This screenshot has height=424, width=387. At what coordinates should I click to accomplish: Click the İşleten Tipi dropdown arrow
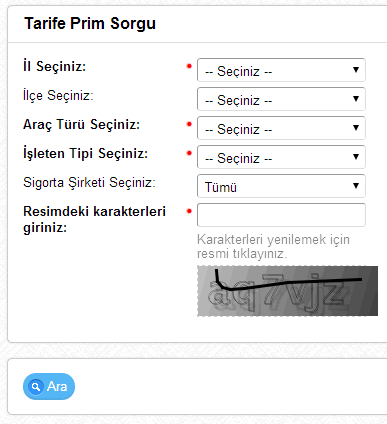click(x=356, y=157)
